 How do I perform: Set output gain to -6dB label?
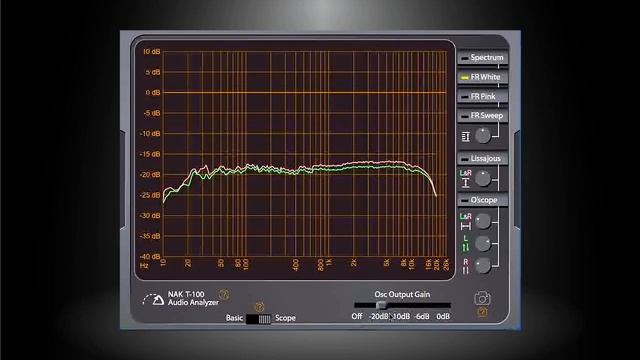pos(422,316)
